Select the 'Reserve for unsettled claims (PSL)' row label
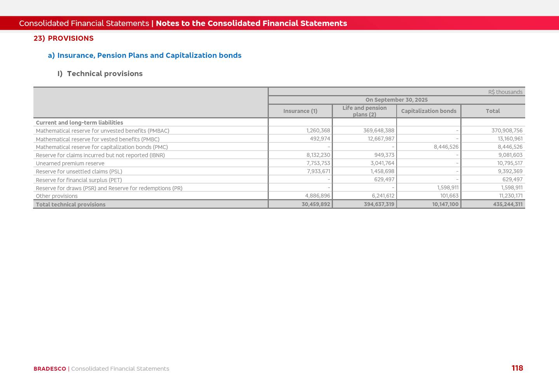 [79, 172]
